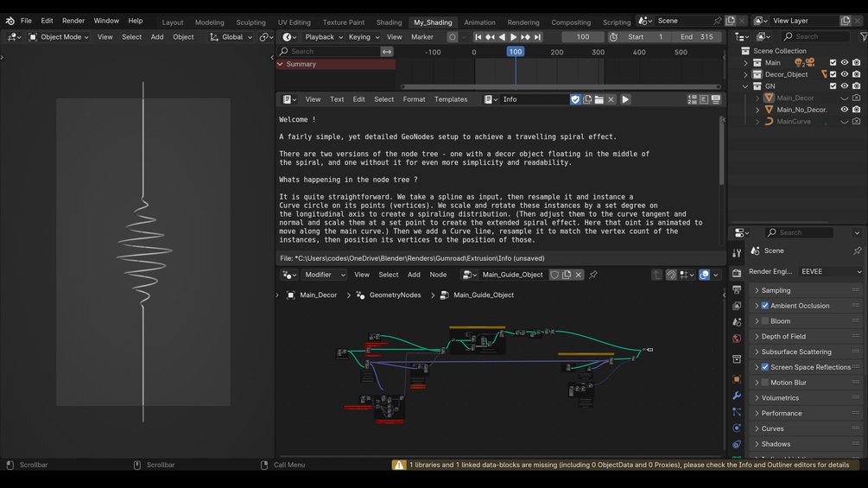
Task: Enable Bloom checkbox
Action: [765, 321]
